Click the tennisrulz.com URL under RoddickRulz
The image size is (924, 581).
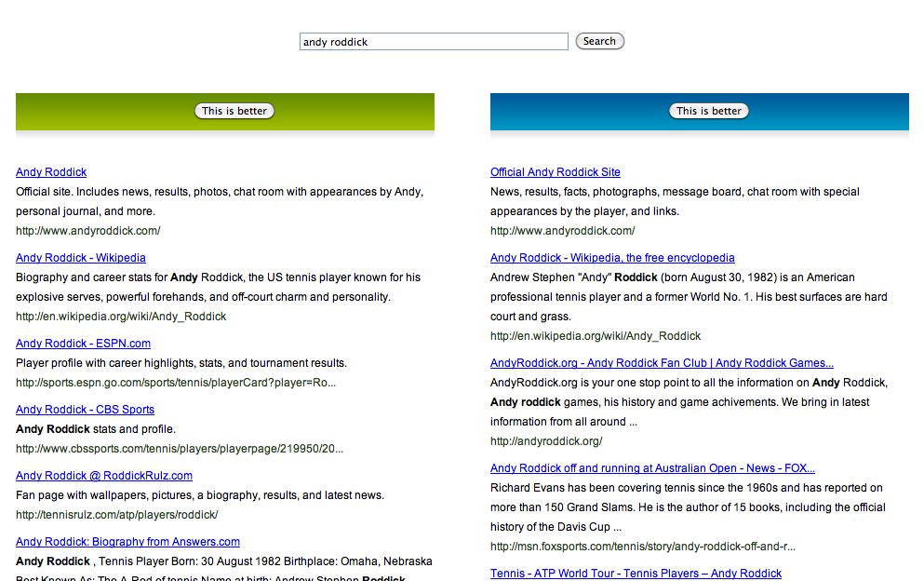pos(116,514)
